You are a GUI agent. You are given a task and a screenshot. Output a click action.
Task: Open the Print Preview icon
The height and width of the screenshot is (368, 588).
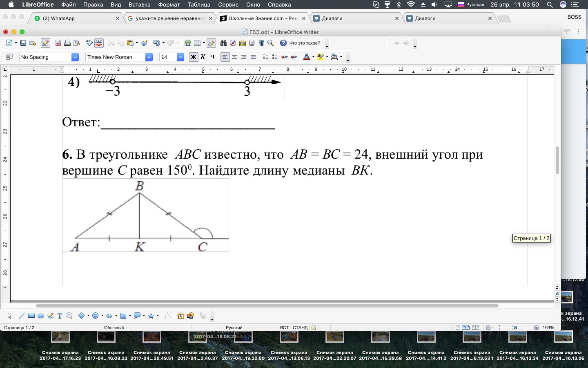coord(77,43)
